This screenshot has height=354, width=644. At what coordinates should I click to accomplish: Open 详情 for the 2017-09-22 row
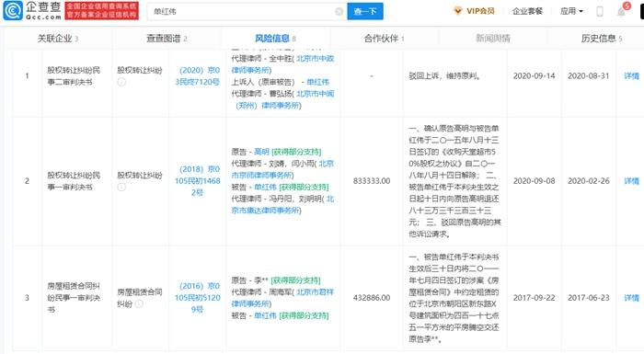(632, 297)
